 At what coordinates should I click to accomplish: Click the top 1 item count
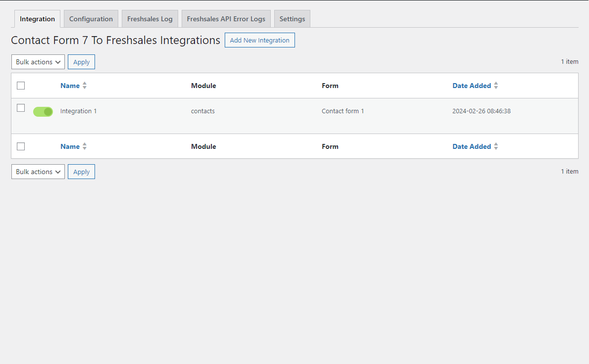coord(570,61)
